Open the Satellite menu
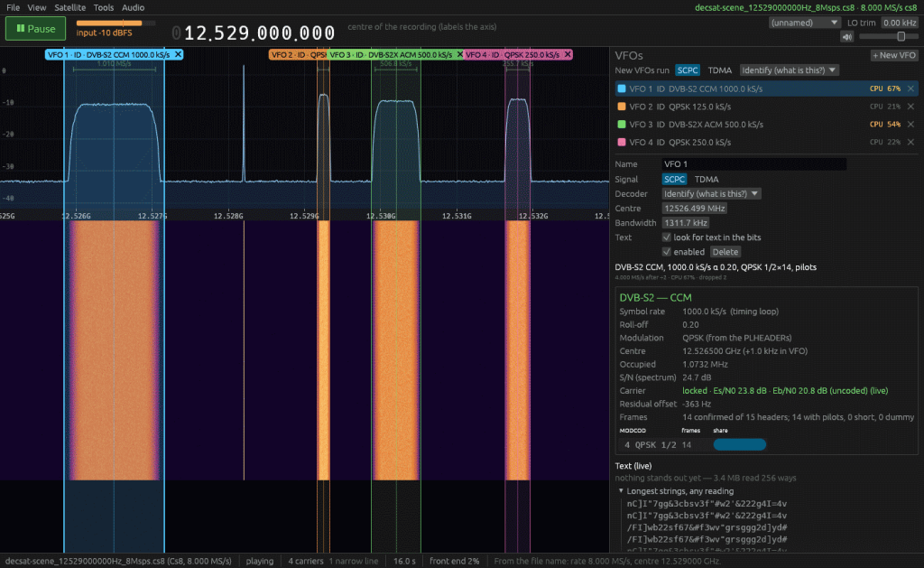 (x=69, y=7)
